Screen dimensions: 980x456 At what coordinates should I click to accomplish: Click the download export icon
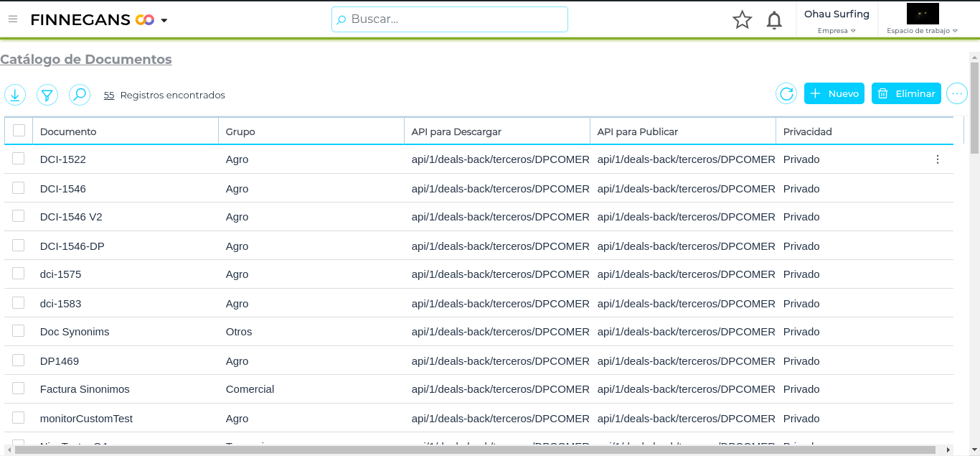[x=15, y=95]
